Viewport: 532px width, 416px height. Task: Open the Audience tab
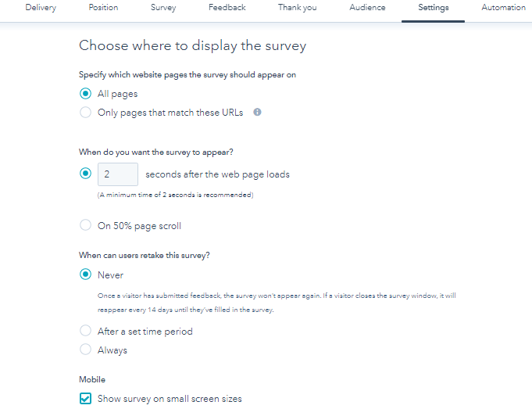pyautogui.click(x=367, y=8)
